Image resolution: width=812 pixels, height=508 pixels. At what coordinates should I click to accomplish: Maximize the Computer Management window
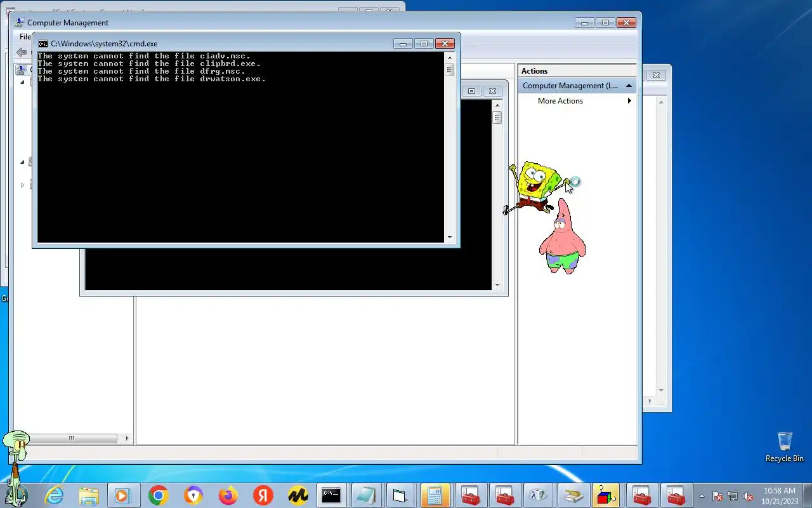click(605, 22)
